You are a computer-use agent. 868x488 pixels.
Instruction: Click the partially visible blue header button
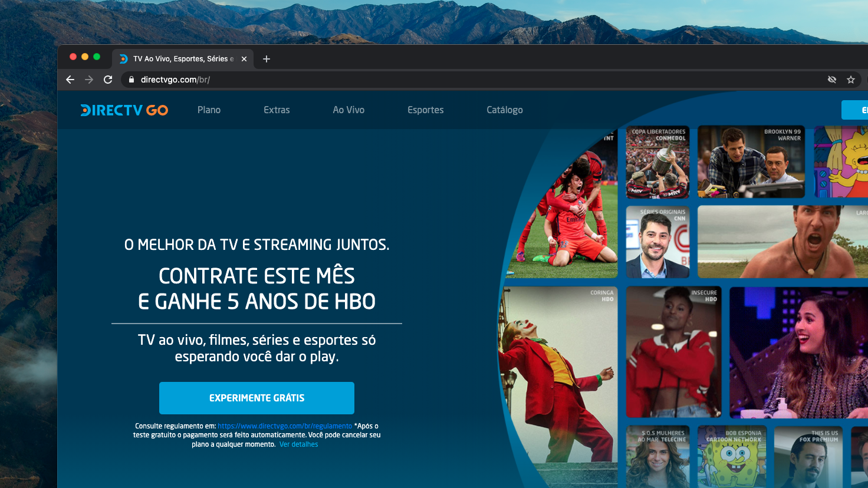854,110
